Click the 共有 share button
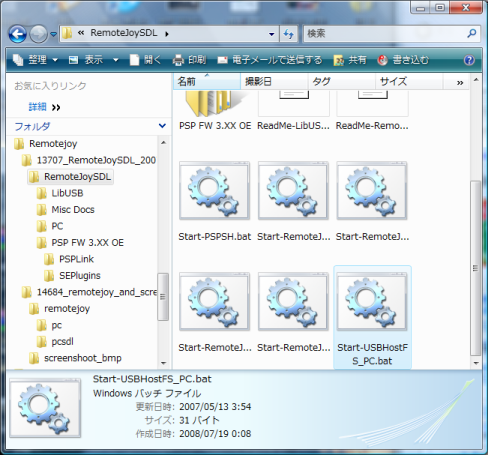Screen dimensions: 488x455 pos(350,60)
